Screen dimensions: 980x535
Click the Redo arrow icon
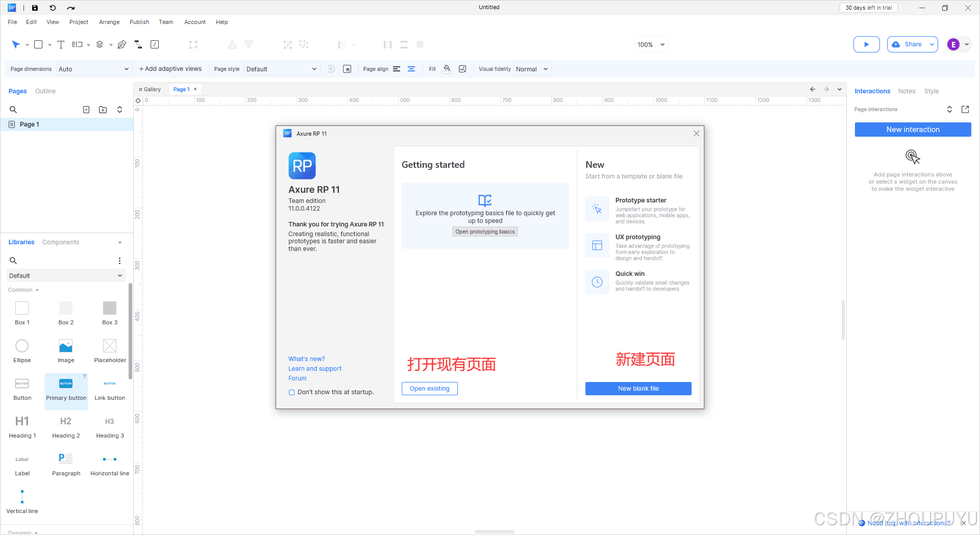(71, 8)
